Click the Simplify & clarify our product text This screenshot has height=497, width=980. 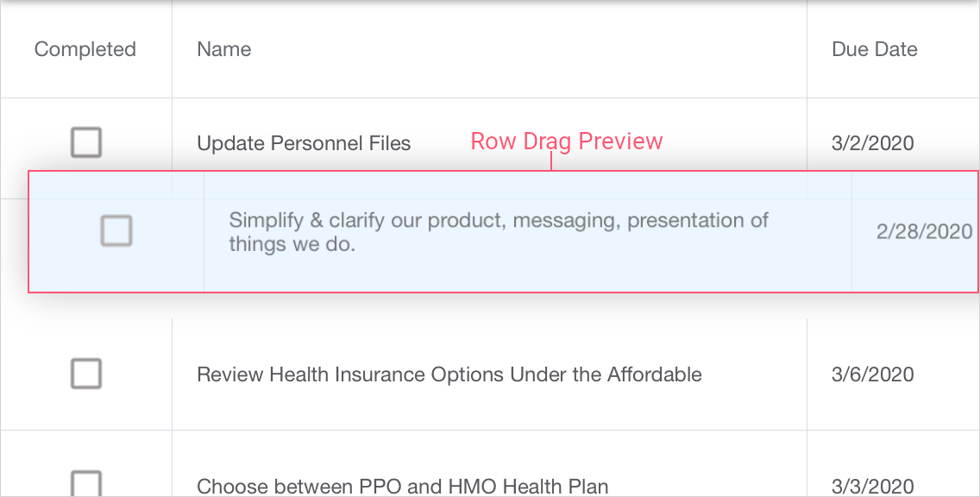pos(498,232)
